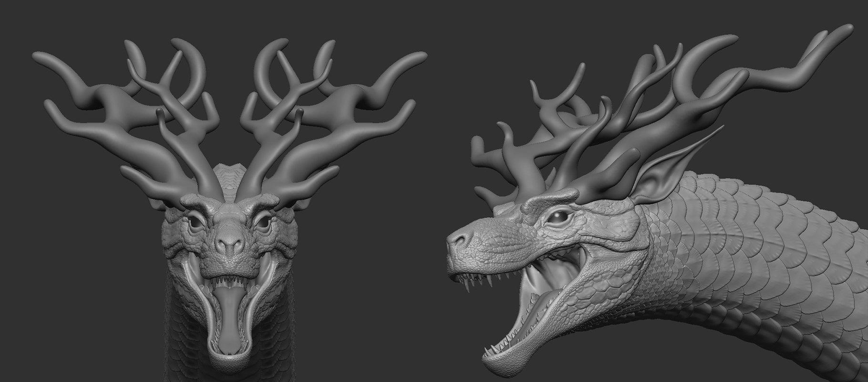Click the front-view dragon's left eye

(196, 223)
